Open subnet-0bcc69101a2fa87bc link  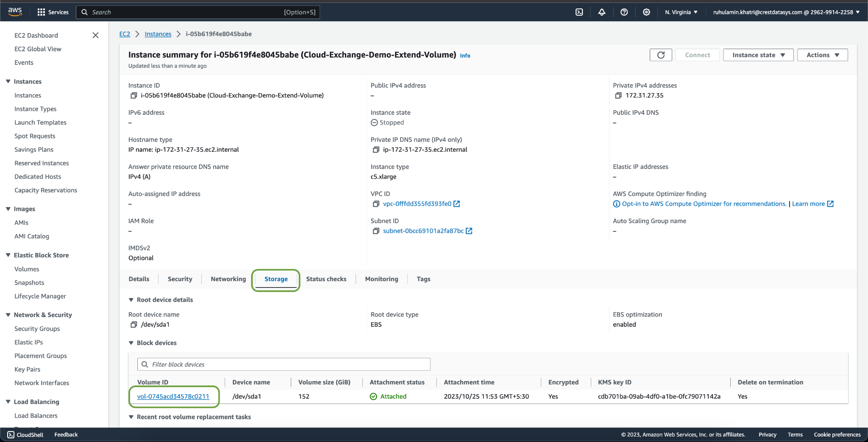pos(423,231)
